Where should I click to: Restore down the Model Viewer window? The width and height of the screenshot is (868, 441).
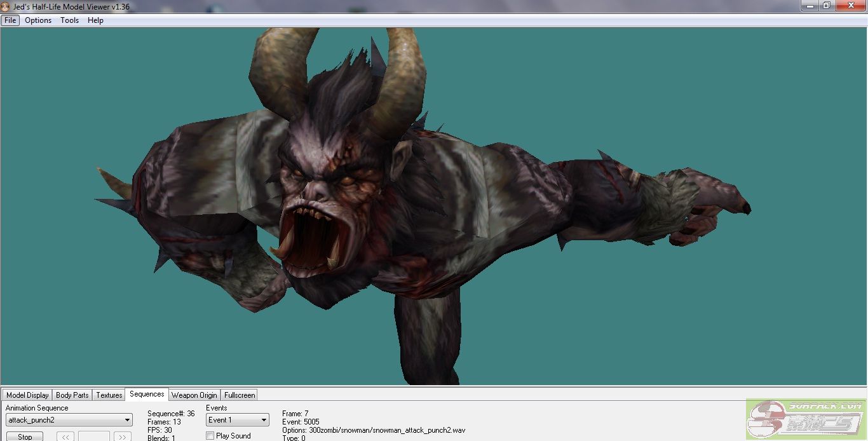pos(826,6)
